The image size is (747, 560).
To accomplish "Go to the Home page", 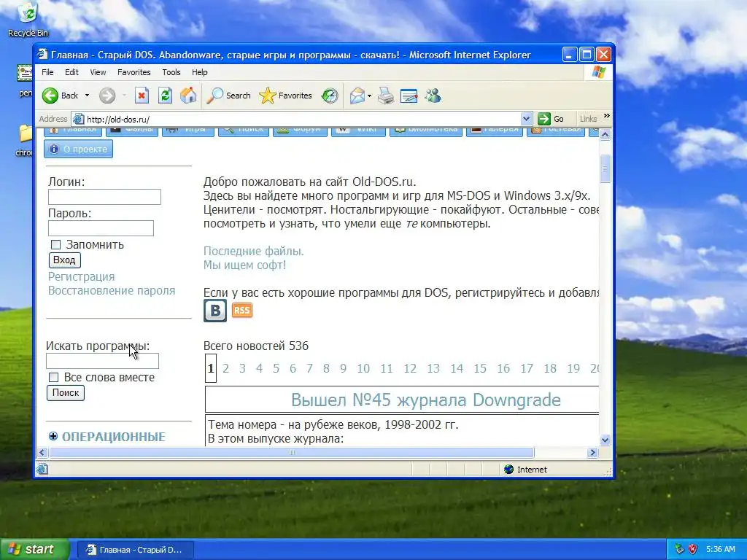I will click(188, 96).
